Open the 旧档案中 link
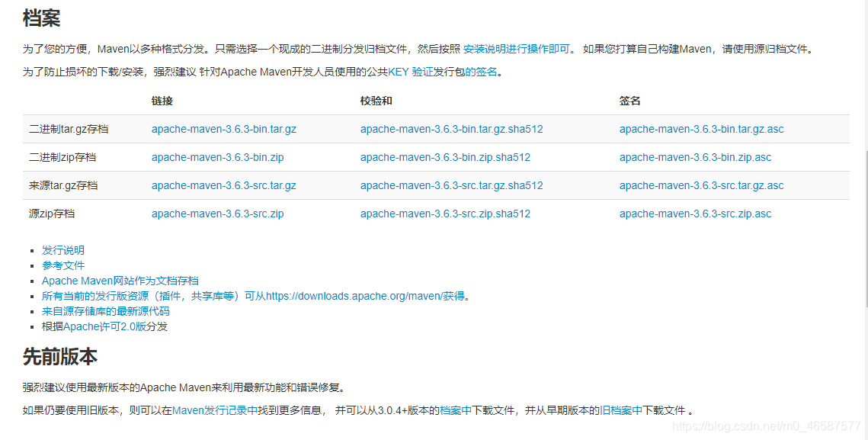Screen dimensions: 868x440 tap(621, 410)
